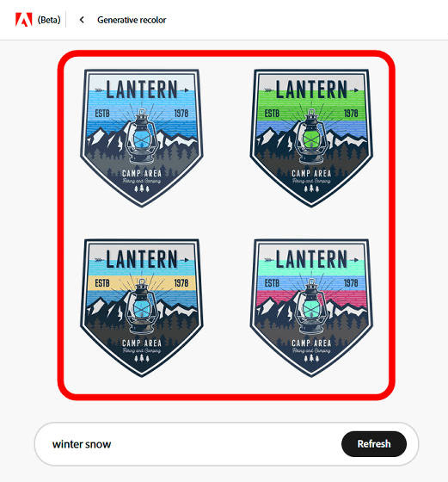Viewport: 448px width, 482px height.
Task: Click the lantern icon in yellow-band badge
Action: pyautogui.click(x=142, y=306)
